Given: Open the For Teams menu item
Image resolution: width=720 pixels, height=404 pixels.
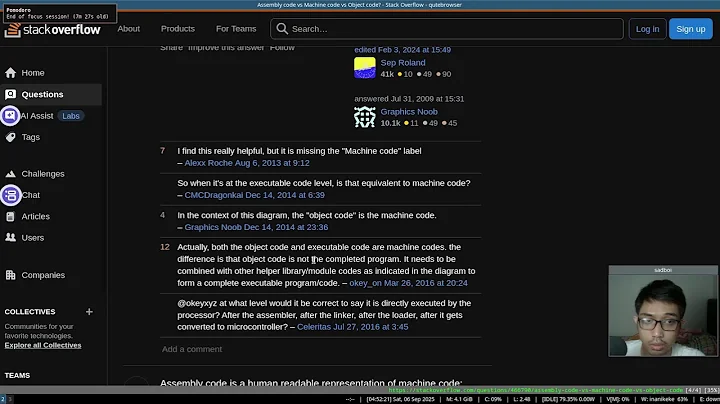Looking at the screenshot, I should (x=236, y=28).
